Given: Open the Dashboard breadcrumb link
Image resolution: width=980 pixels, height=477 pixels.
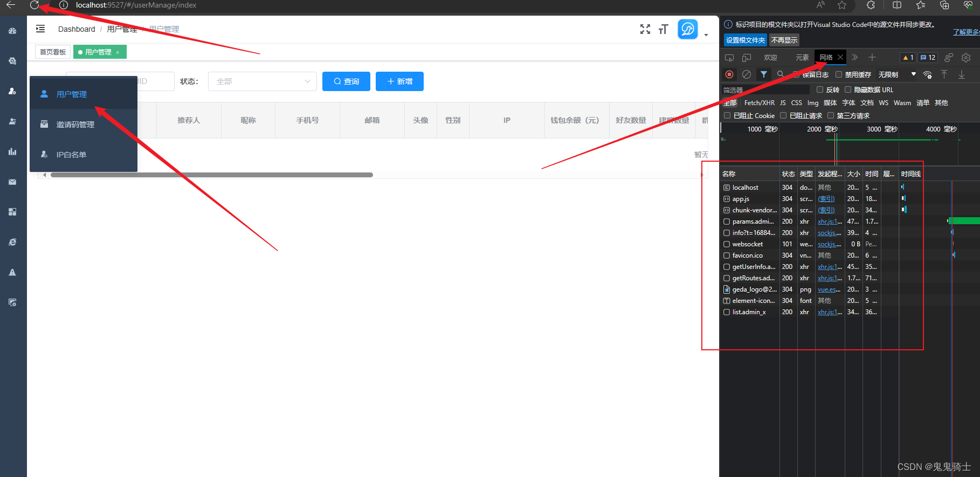Looking at the screenshot, I should (77, 29).
